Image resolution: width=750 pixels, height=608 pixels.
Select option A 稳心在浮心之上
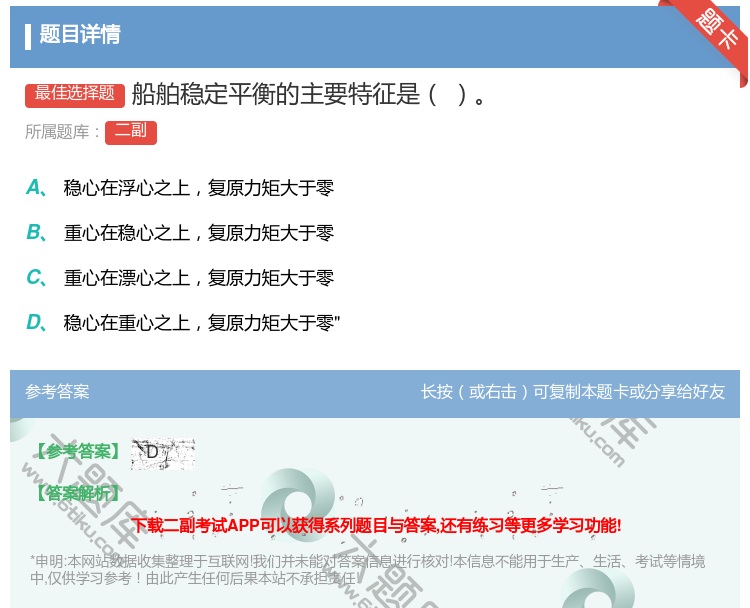(x=199, y=188)
